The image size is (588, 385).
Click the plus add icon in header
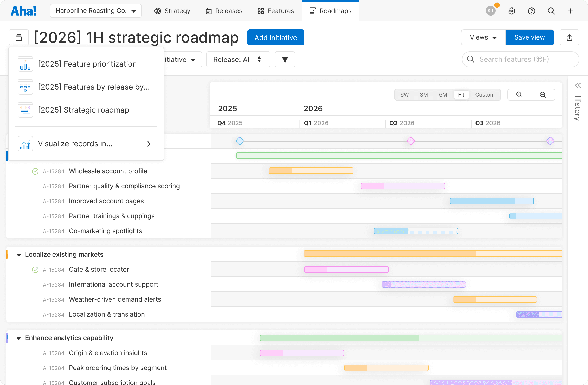click(570, 11)
